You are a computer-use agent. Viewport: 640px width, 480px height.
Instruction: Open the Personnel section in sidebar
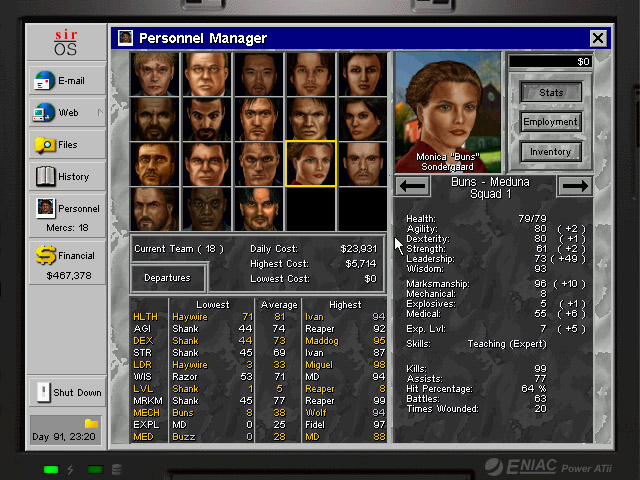pos(67,216)
